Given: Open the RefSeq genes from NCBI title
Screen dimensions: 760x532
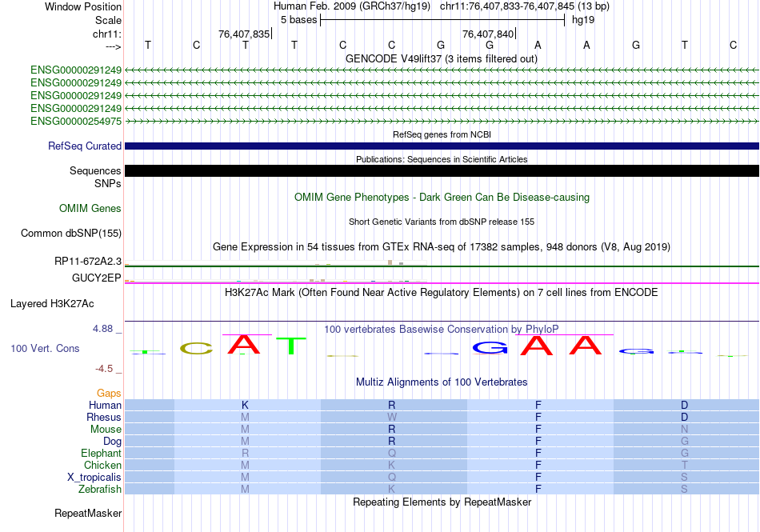Looking at the screenshot, I should tap(442, 134).
